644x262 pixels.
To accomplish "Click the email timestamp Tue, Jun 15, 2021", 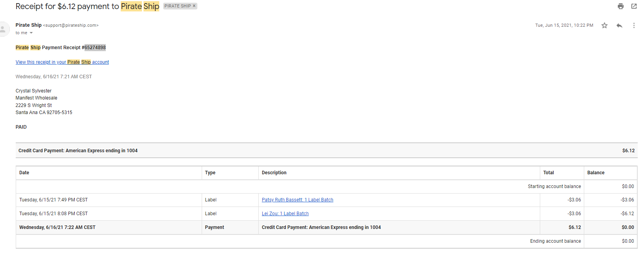I will 564,25.
